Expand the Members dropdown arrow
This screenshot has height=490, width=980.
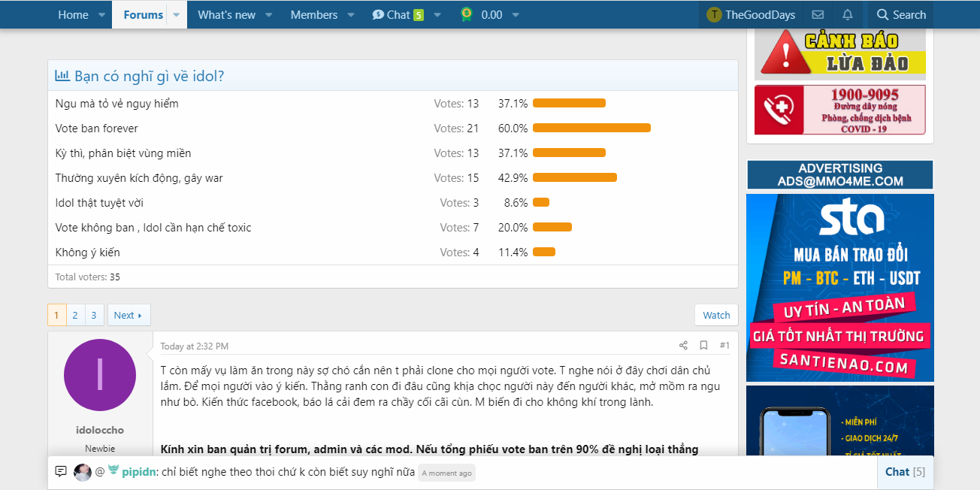point(352,15)
